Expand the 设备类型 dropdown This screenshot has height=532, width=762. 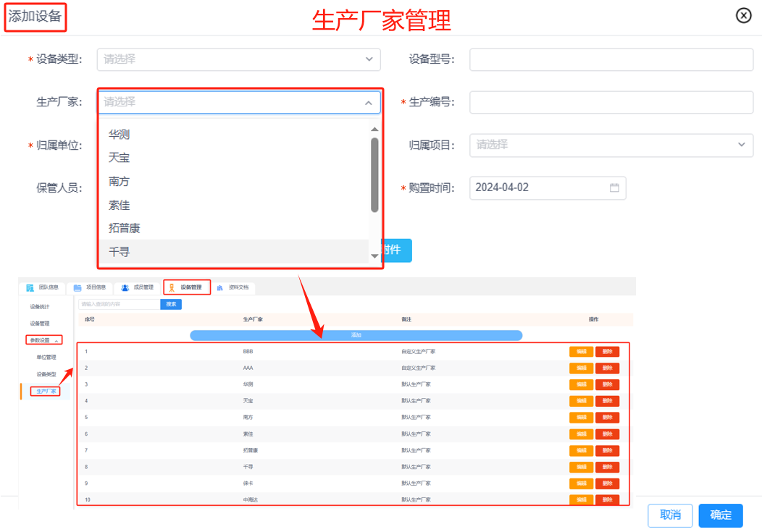pos(369,59)
